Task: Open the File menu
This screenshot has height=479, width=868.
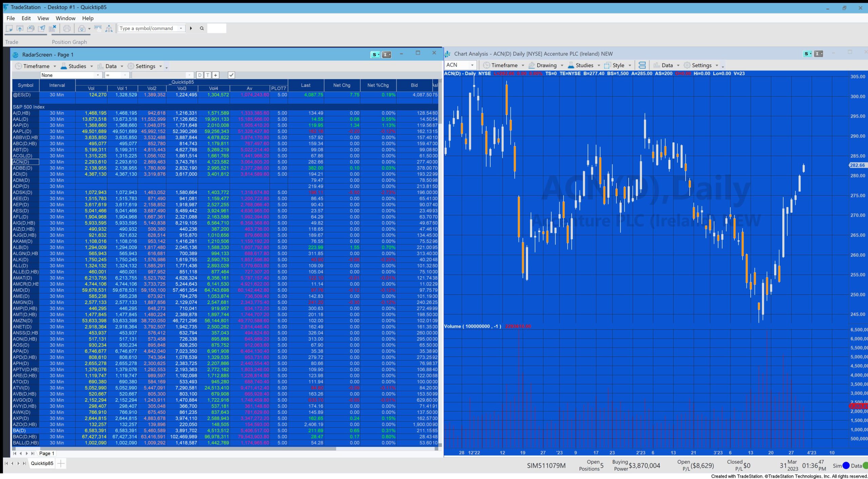Action: click(11, 18)
